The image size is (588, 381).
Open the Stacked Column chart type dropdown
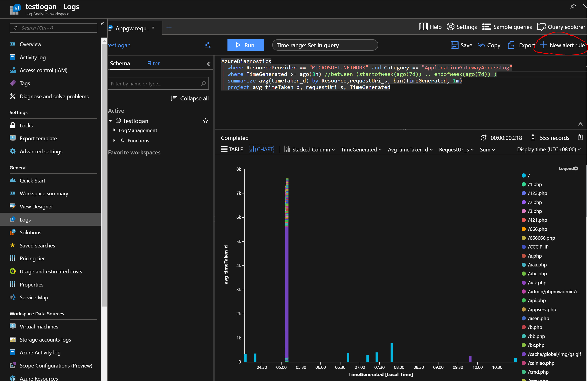[310, 150]
